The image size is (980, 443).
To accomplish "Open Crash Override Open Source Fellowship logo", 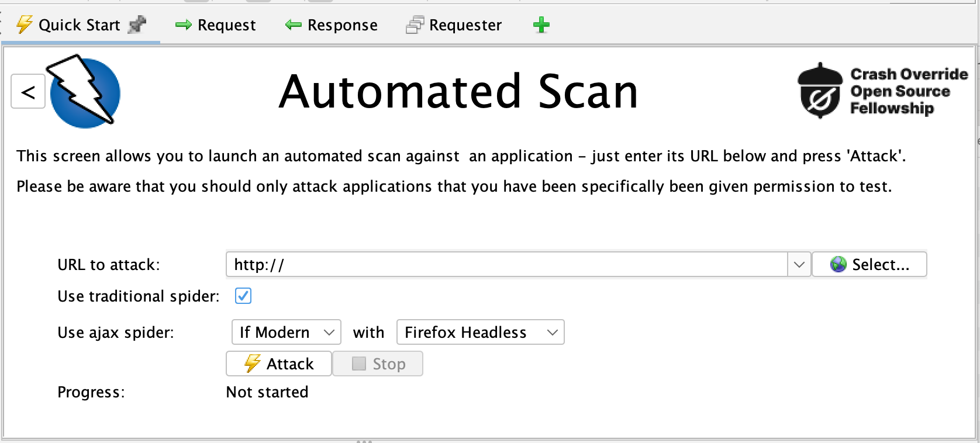I will coord(883,91).
